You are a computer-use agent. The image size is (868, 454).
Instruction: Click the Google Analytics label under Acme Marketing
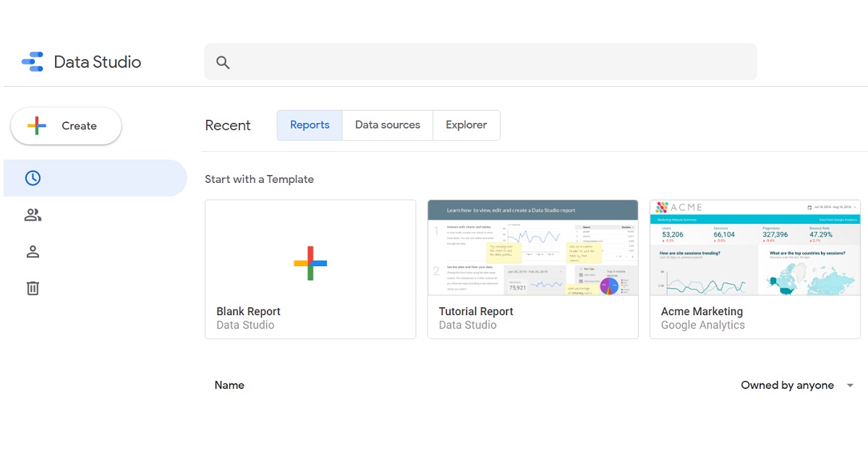point(703,325)
